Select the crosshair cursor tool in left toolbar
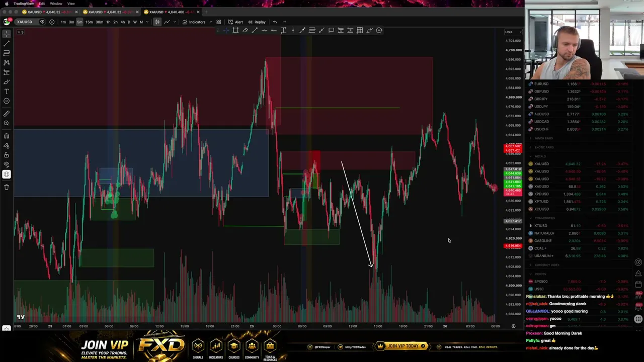Screen dimensions: 644x362 coord(7,34)
